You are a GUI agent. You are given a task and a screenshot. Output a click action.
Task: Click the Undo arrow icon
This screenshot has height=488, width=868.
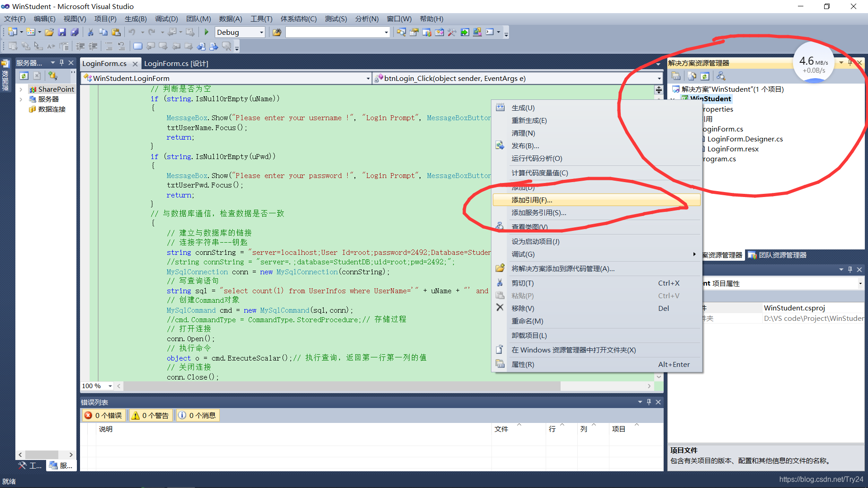click(x=132, y=32)
